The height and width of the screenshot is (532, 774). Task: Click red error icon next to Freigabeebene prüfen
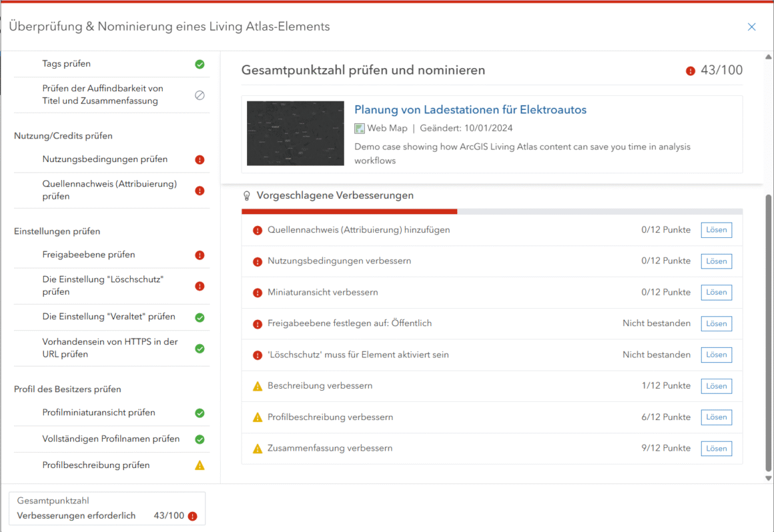pyautogui.click(x=200, y=255)
